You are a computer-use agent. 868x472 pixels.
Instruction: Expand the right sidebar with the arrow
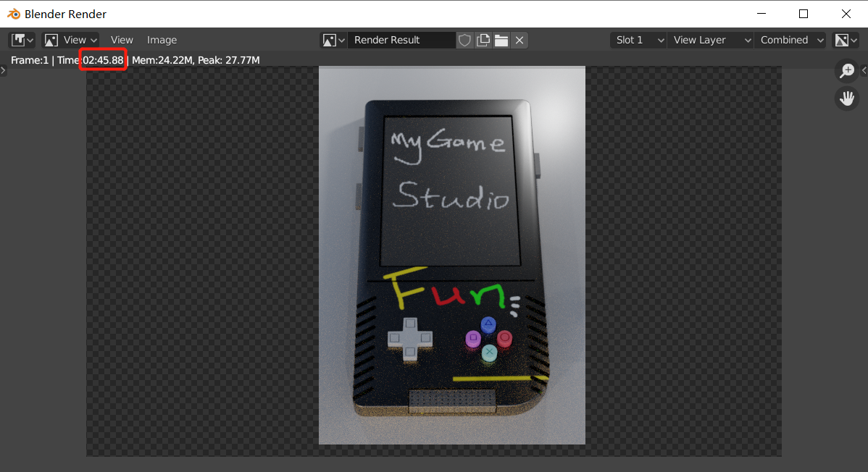point(864,70)
